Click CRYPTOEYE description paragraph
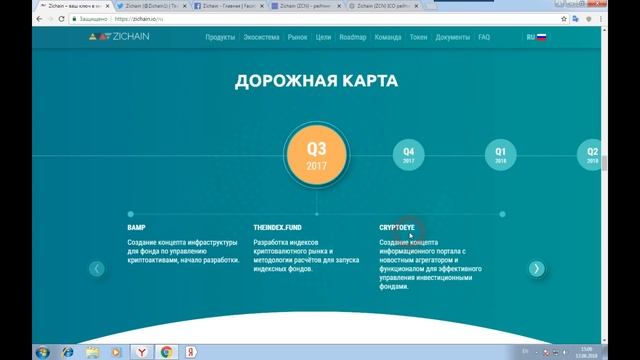 click(430, 264)
